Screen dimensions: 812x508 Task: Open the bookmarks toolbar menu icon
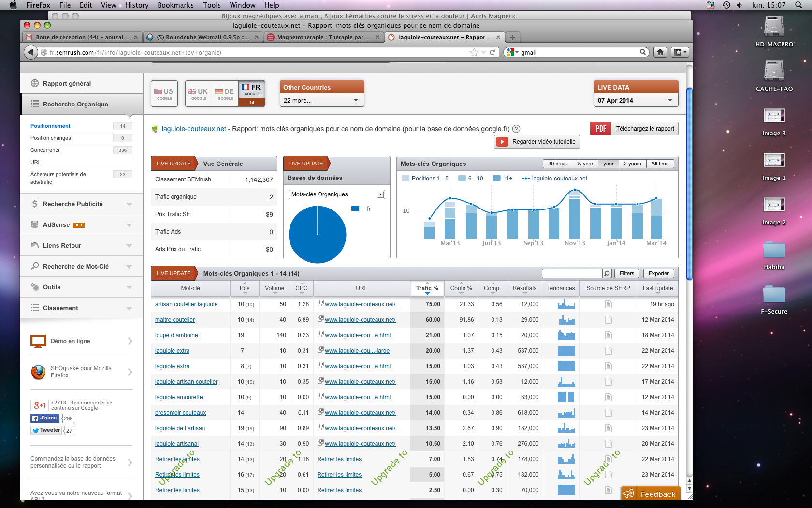pos(680,52)
